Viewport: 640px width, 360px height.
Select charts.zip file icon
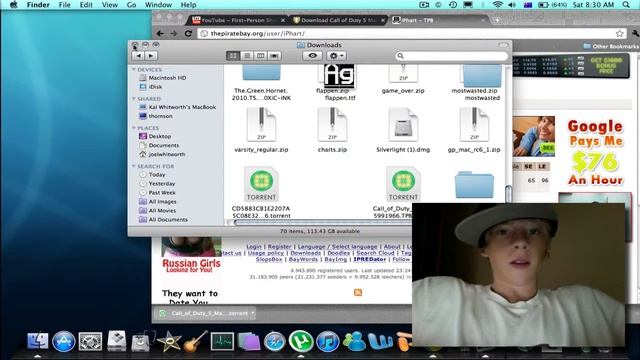pos(332,124)
